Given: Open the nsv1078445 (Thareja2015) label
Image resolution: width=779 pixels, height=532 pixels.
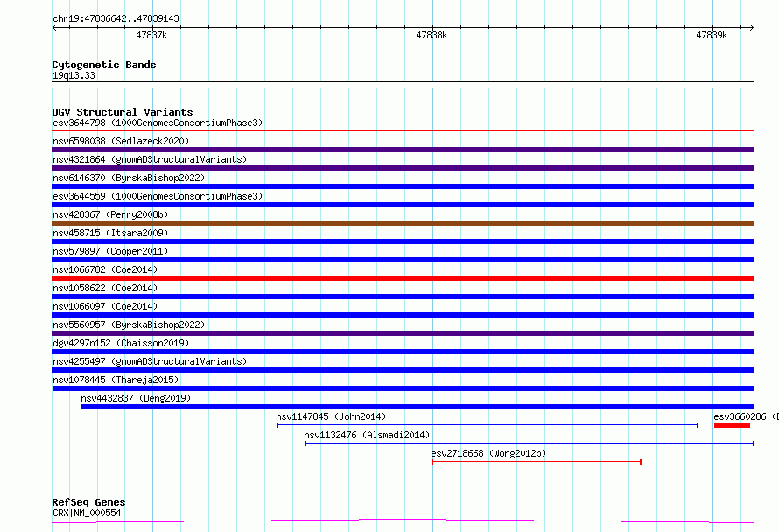Looking at the screenshot, I should [x=116, y=380].
